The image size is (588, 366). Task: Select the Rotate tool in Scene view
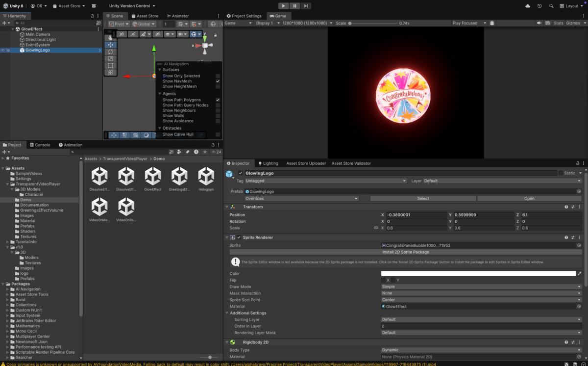point(111,52)
